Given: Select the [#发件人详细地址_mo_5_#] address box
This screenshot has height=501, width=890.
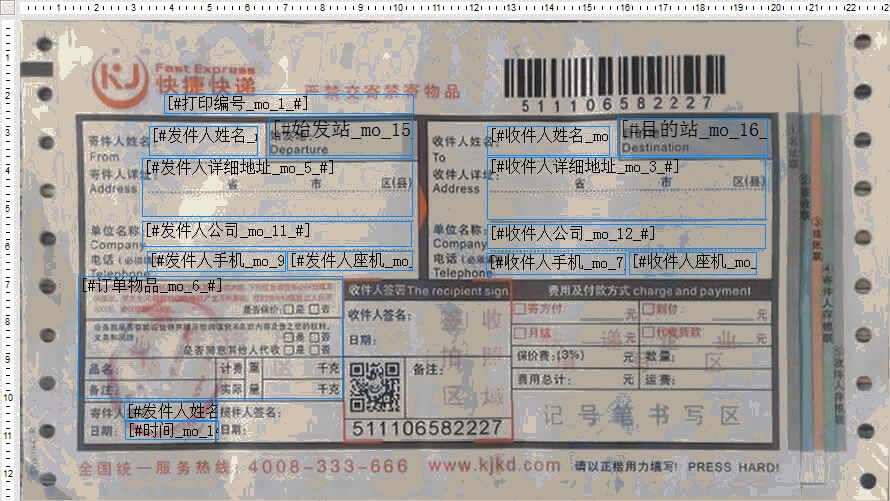Looking at the screenshot, I should 278,188.
